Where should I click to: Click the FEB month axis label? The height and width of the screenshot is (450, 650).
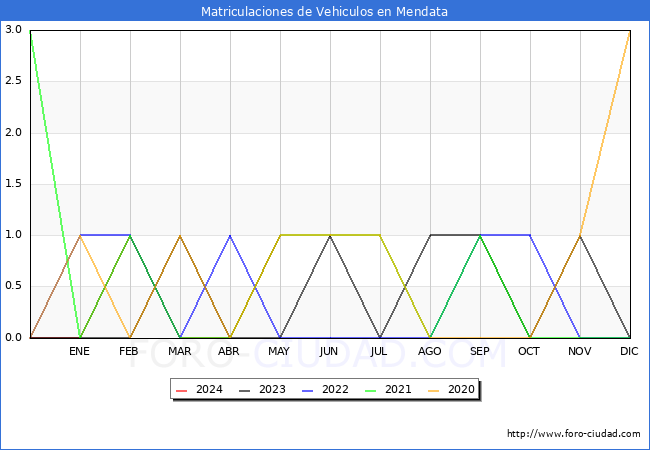[129, 351]
